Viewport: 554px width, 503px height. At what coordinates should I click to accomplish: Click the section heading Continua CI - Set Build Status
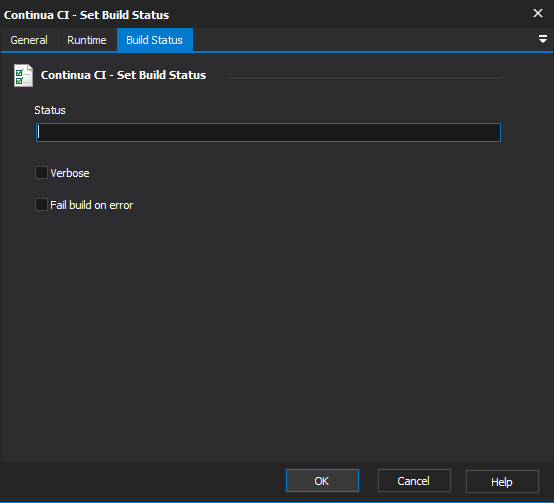tap(123, 75)
